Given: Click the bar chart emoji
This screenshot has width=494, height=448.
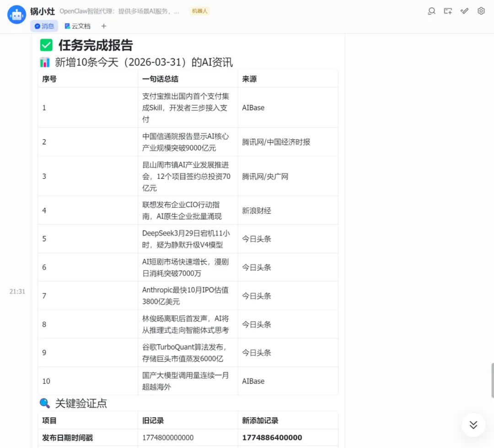Looking at the screenshot, I should coord(45,62).
